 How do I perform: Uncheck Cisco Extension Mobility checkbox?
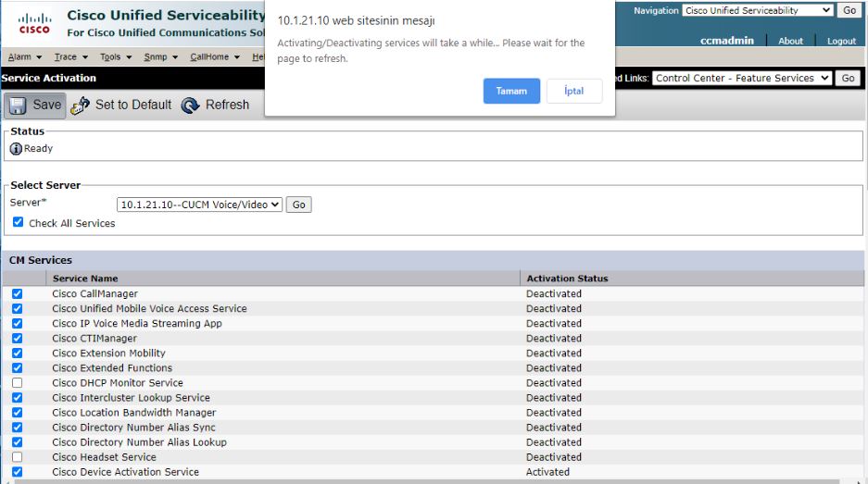pos(18,354)
